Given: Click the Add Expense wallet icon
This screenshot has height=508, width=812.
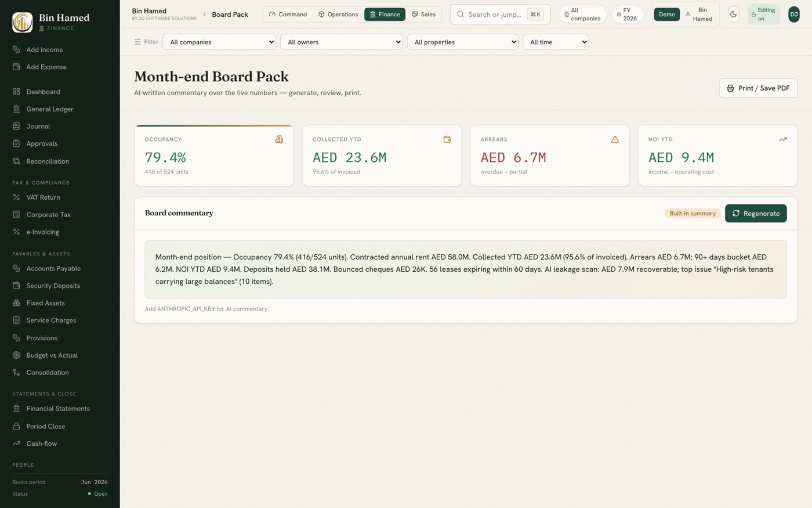Looking at the screenshot, I should pyautogui.click(x=16, y=67).
